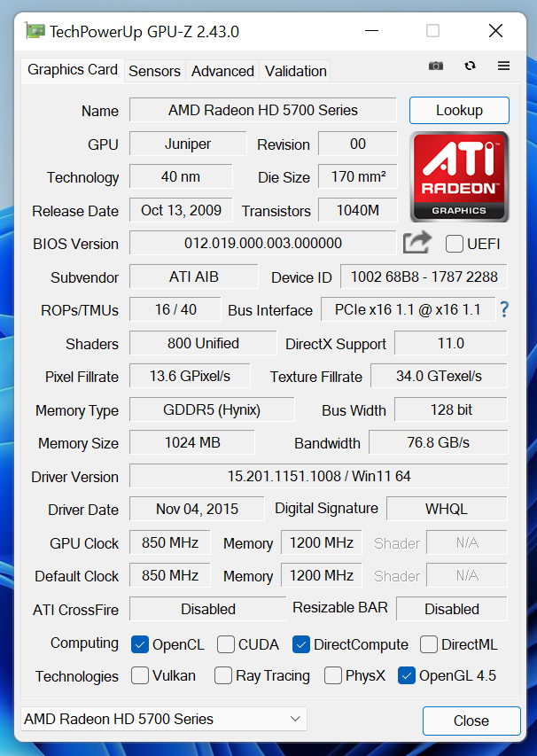537x756 pixels.
Task: Click the ATI CrossFire value Disabled
Action: [x=207, y=610]
